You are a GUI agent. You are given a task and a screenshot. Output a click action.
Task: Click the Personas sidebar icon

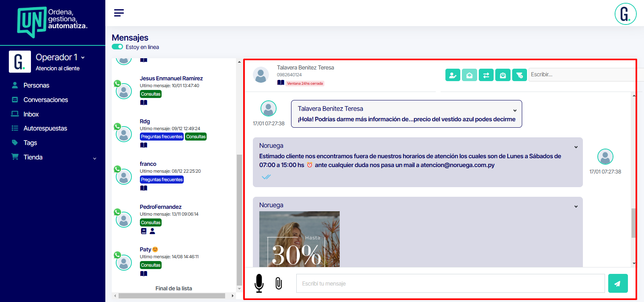[15, 85]
